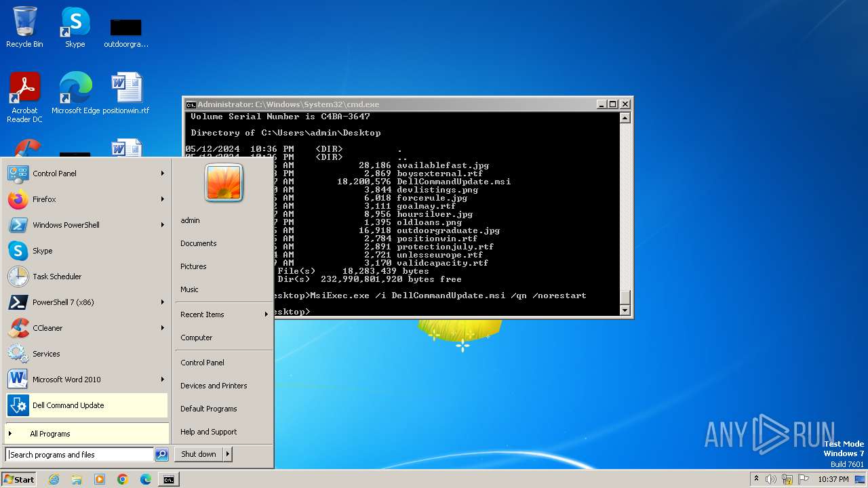
Task: Open Windows Media Player from the taskbar
Action: [100, 479]
